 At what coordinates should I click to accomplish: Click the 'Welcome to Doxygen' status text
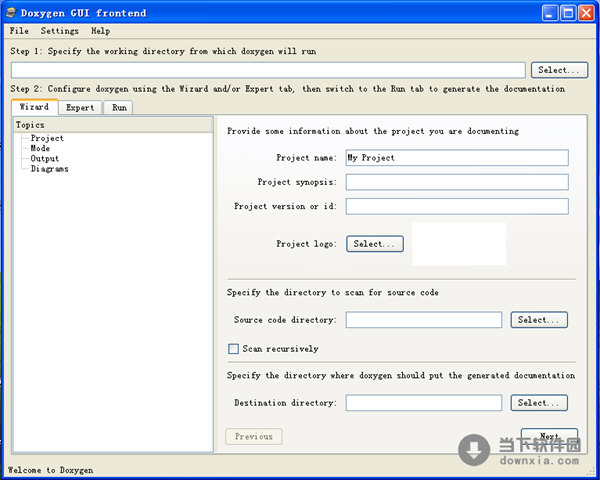tap(51, 470)
